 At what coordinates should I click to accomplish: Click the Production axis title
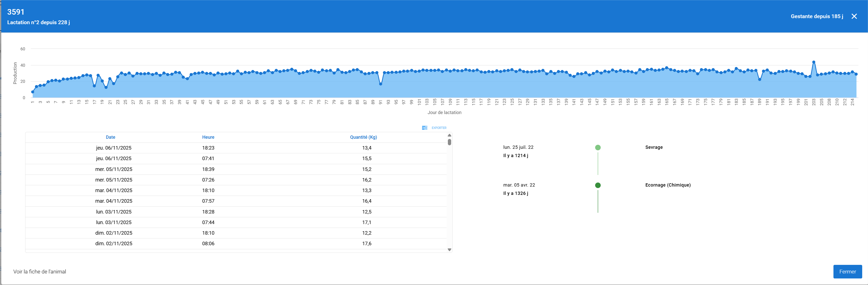(x=15, y=73)
